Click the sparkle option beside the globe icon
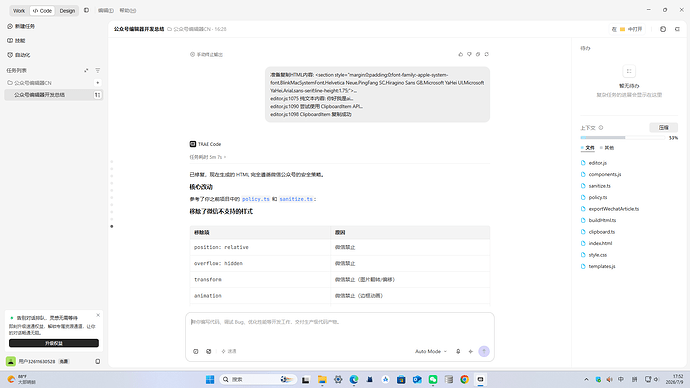The width and height of the screenshot is (690, 388). coord(229,351)
